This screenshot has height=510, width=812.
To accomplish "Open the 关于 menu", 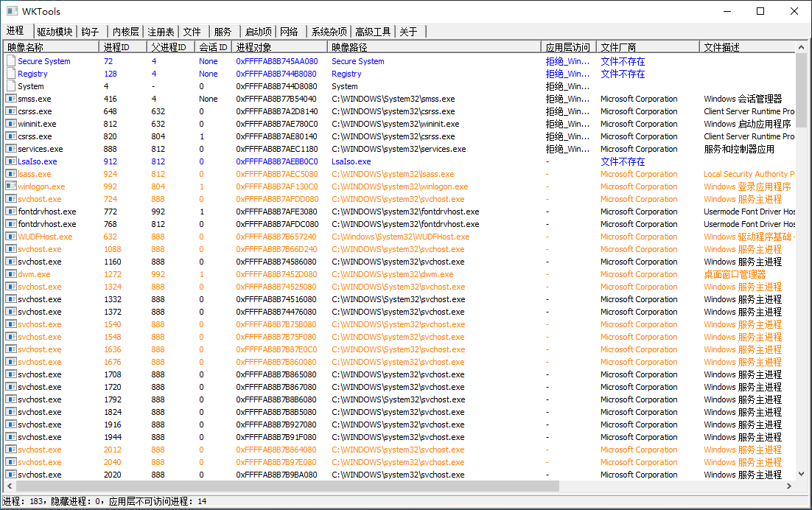I will 408,31.
